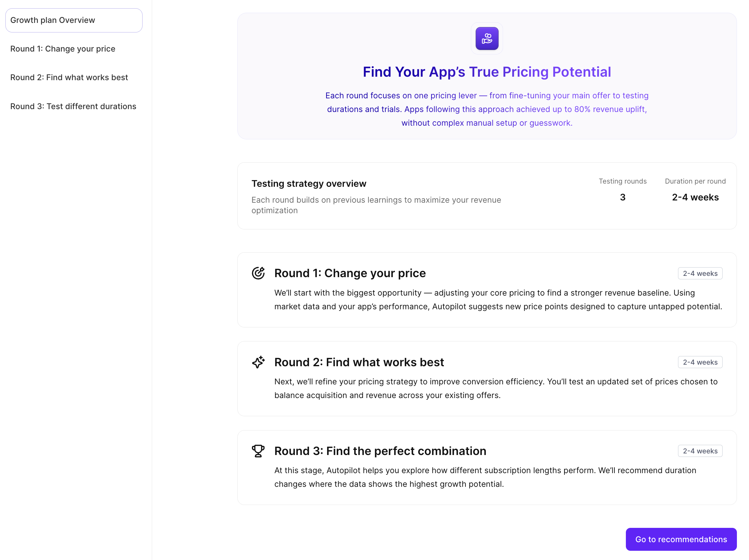Click the 'Round 1: Change your price' card title
Screen dimensions: 749x560
(x=350, y=273)
